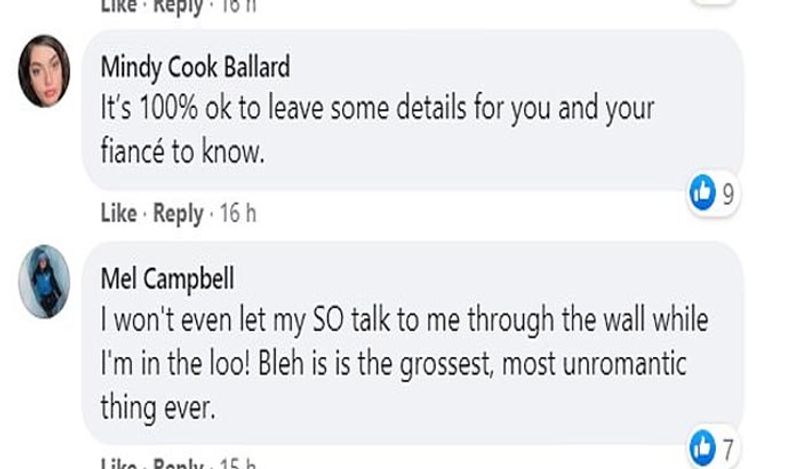
Task: Click the top comment's 16 h timestamp
Action: point(238,6)
